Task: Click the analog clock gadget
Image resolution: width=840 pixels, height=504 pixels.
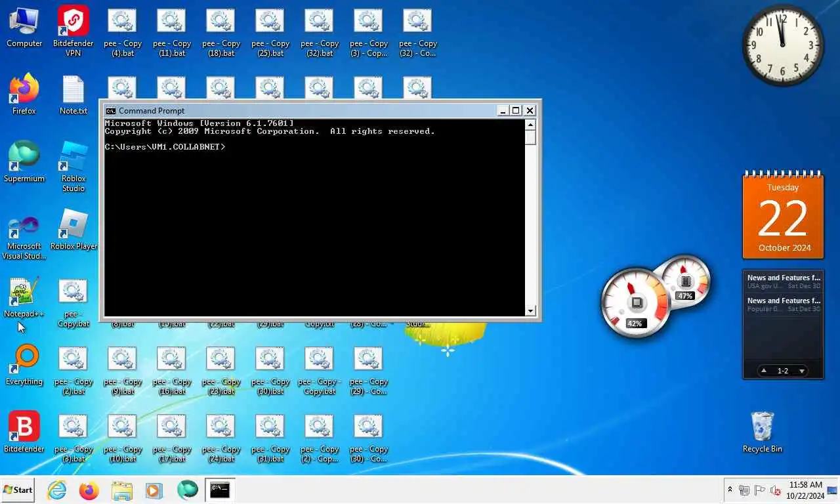Action: point(783,45)
